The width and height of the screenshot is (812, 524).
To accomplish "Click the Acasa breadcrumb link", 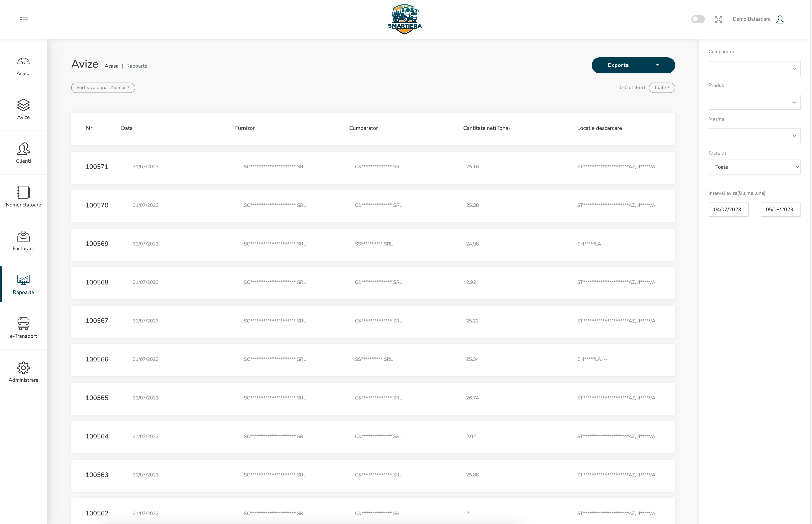I will tap(112, 66).
